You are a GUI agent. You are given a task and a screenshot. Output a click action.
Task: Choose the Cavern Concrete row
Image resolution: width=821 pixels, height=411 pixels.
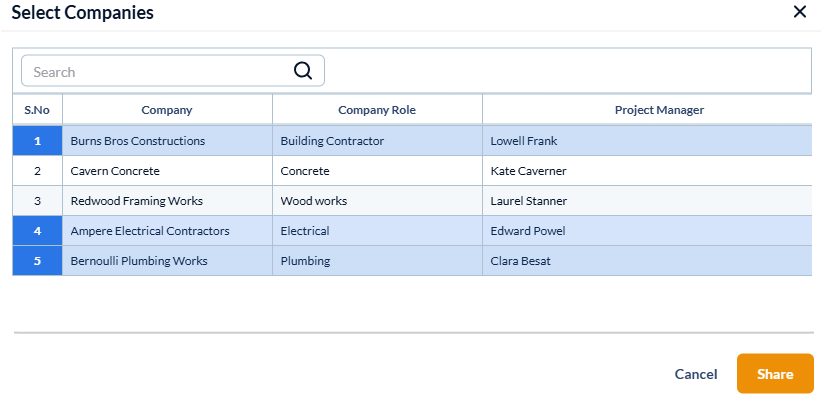point(115,171)
